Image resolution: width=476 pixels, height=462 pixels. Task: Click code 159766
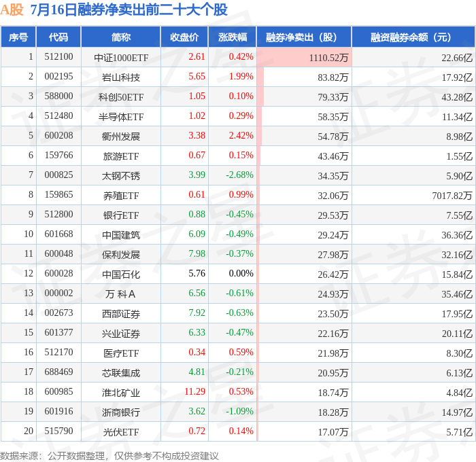58,156
